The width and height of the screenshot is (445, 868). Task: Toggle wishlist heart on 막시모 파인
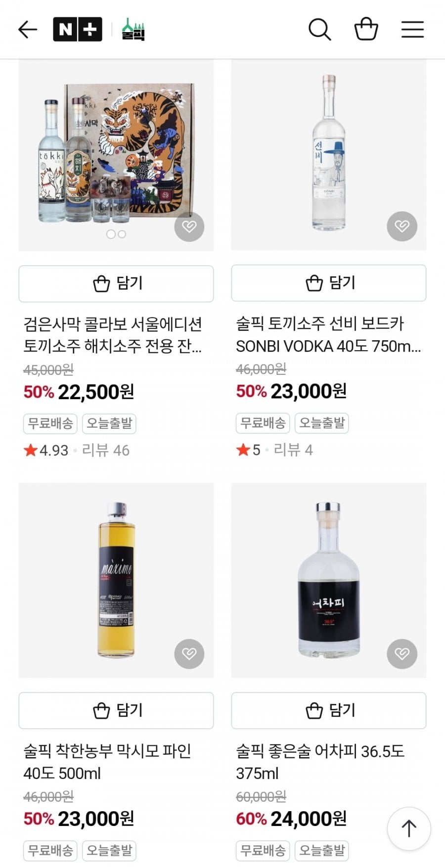(x=189, y=654)
